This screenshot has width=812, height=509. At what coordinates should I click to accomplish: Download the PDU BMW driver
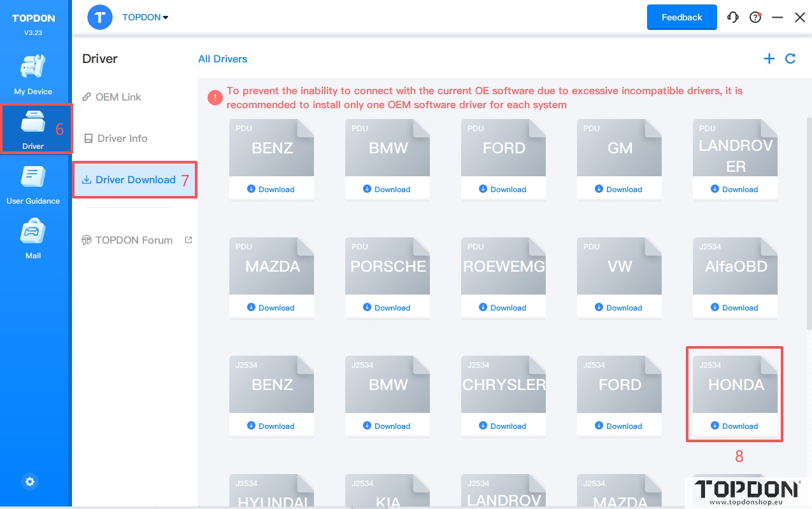(x=387, y=190)
